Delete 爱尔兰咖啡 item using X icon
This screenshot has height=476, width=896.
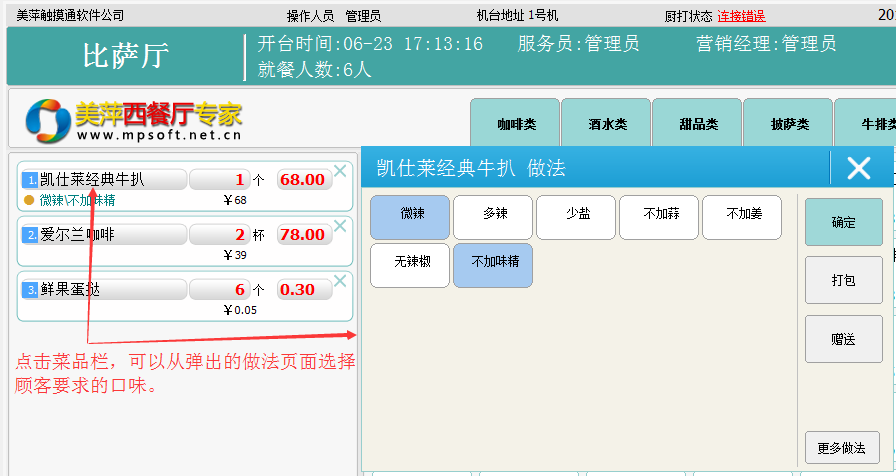pos(340,226)
